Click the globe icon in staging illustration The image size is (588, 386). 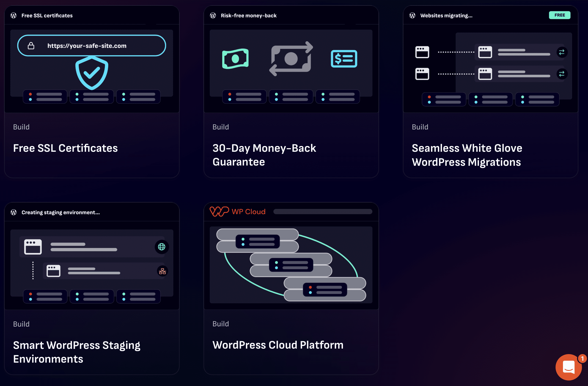pos(162,247)
